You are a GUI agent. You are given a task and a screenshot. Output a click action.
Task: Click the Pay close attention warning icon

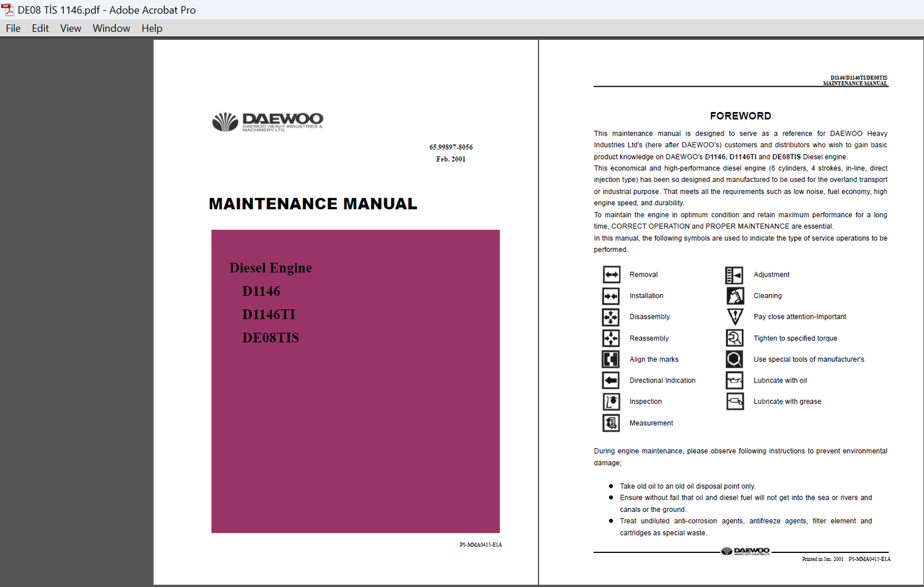(x=735, y=317)
